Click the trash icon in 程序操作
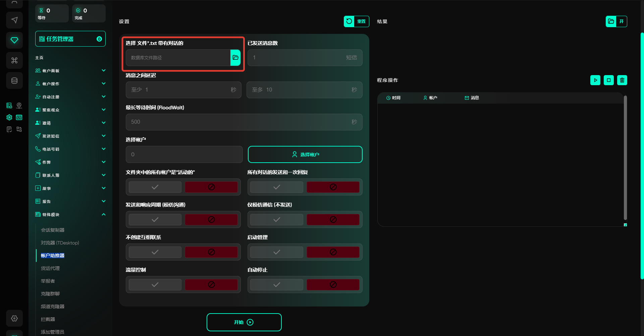The width and height of the screenshot is (644, 336). point(622,80)
